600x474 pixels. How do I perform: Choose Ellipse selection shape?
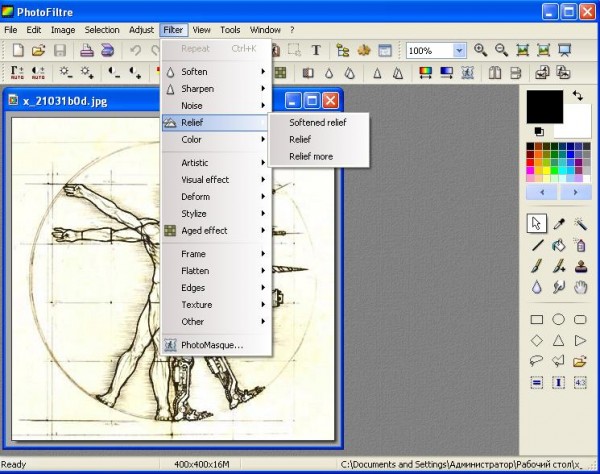pyautogui.click(x=559, y=319)
